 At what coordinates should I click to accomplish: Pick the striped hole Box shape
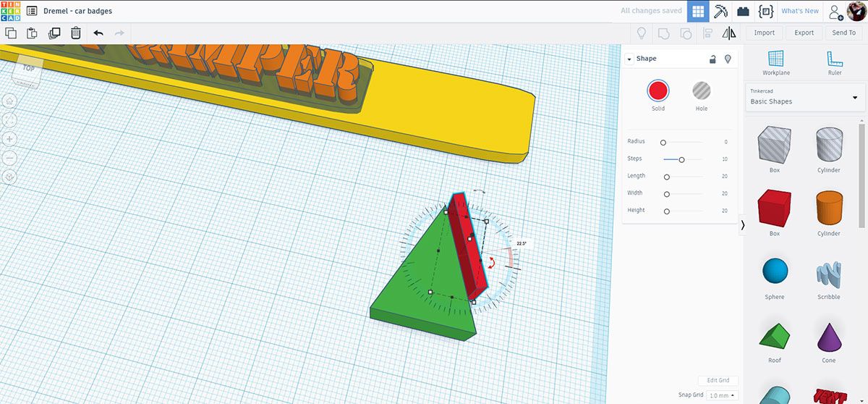(774, 149)
